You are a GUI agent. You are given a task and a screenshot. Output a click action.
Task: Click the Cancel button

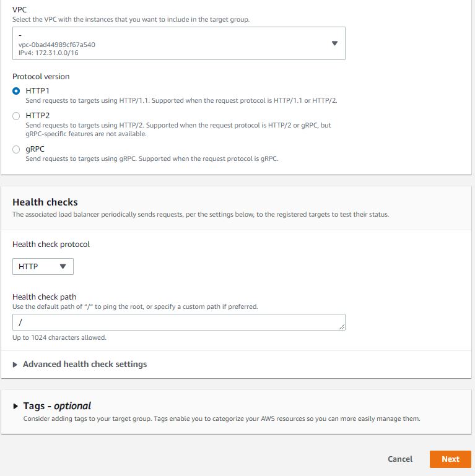(400, 459)
